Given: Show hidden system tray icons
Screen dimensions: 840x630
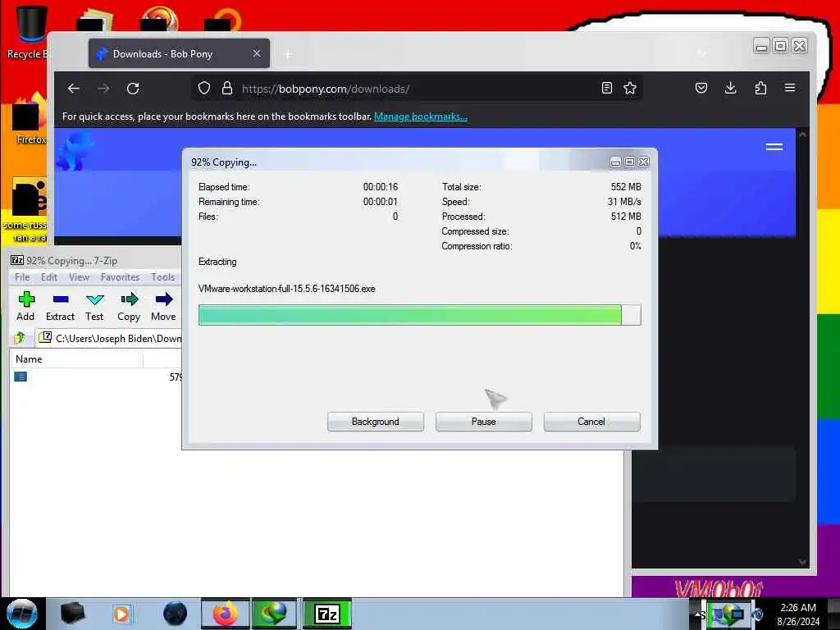Looking at the screenshot, I should tap(698, 614).
